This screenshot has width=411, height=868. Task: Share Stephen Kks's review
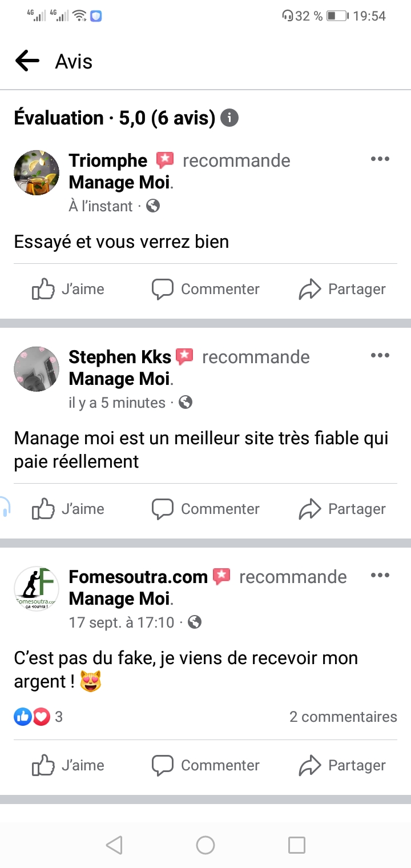342,509
